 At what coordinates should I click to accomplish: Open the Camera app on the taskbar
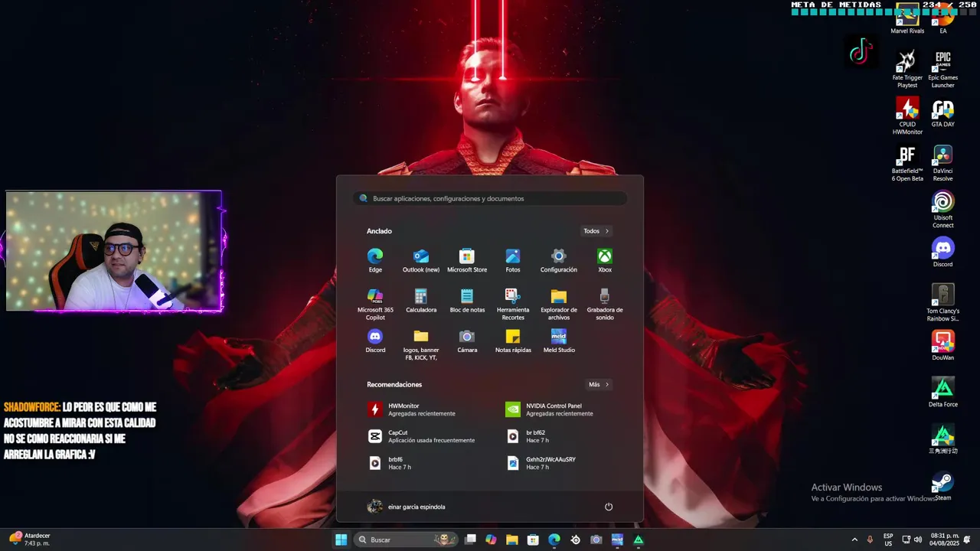(x=596, y=540)
